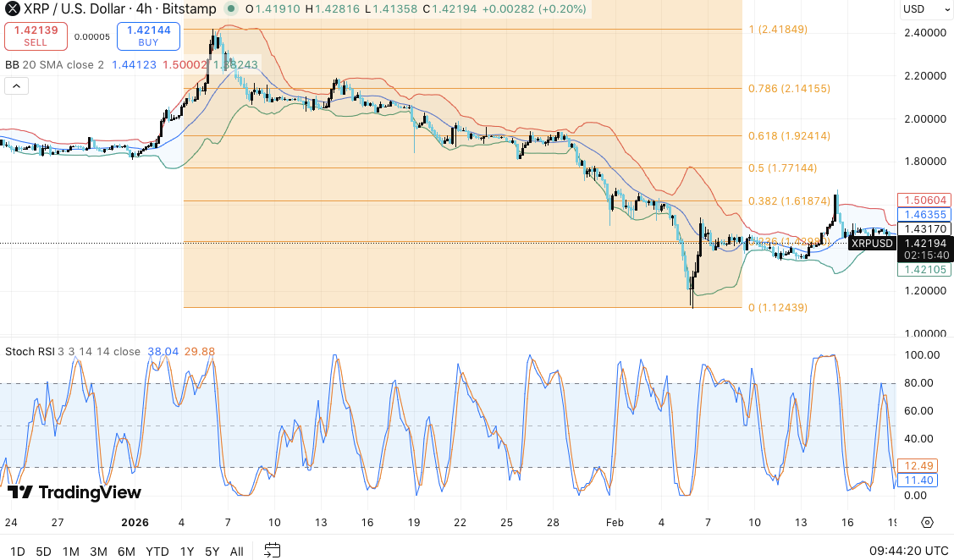Click the XRPUSD price label on the price axis

(x=872, y=244)
